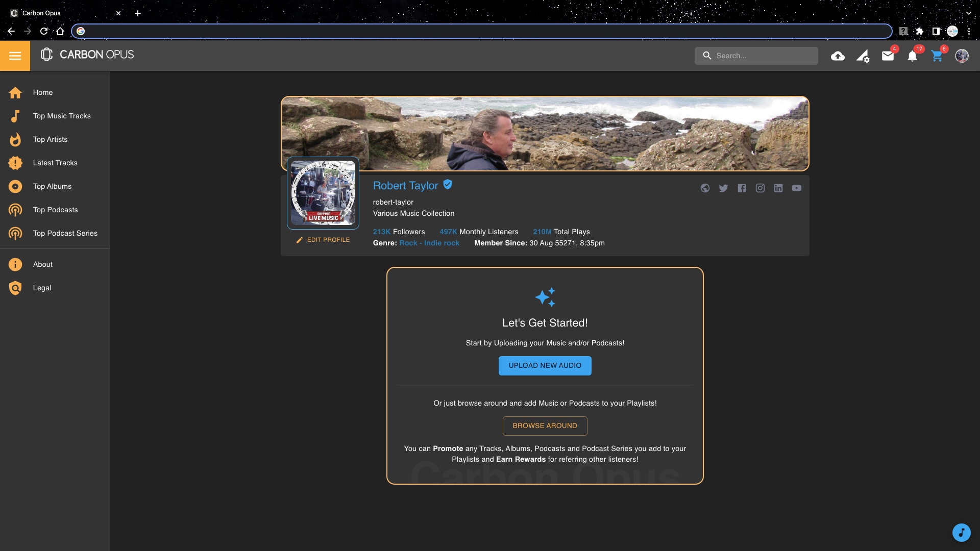The height and width of the screenshot is (551, 980).
Task: Click the Twitter profile link icon
Action: pyautogui.click(x=723, y=188)
